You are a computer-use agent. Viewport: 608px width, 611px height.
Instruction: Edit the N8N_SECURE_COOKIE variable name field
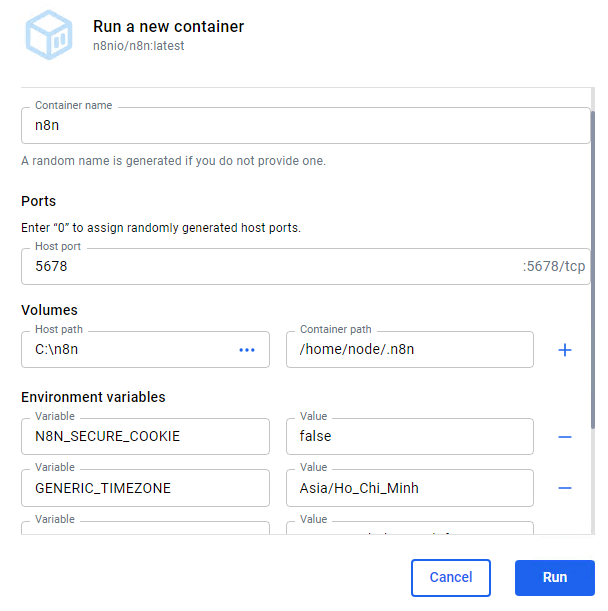(x=145, y=437)
